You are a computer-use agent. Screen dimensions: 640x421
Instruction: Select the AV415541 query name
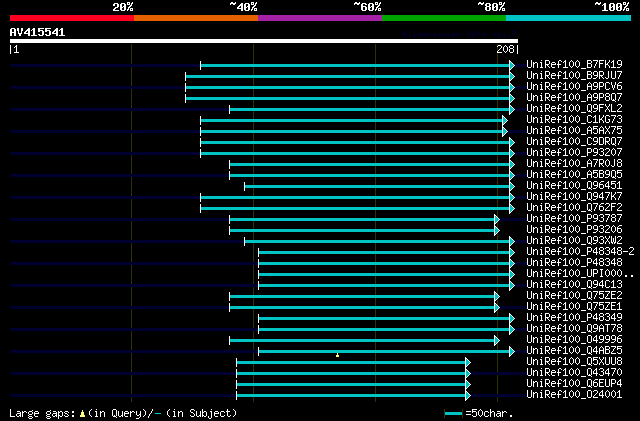pos(37,32)
